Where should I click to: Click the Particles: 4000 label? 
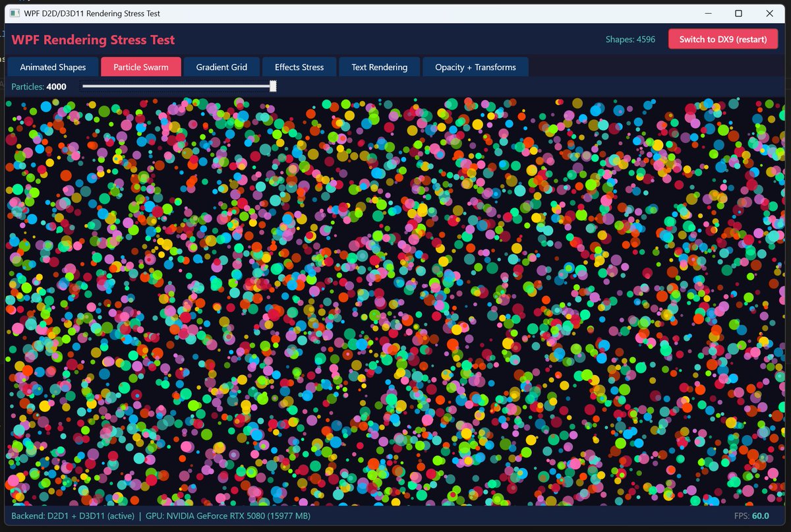(39, 86)
